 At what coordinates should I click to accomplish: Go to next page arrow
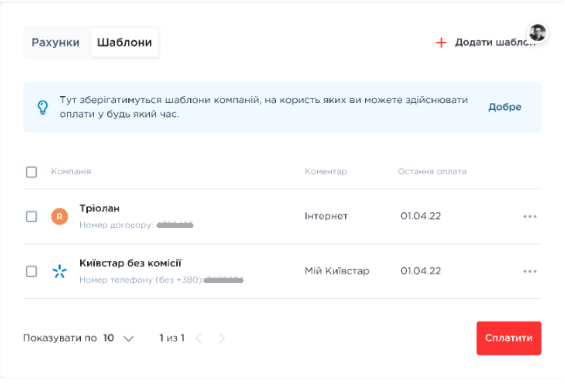click(222, 338)
